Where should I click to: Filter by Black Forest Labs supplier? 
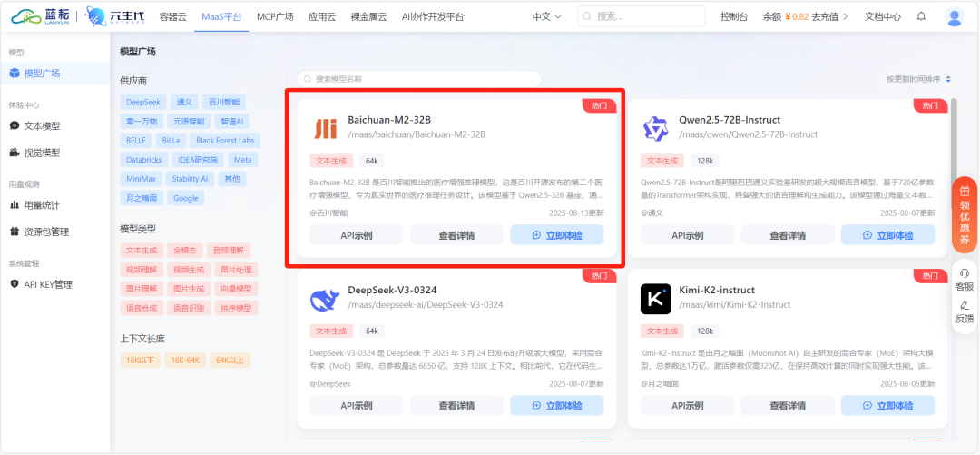225,141
